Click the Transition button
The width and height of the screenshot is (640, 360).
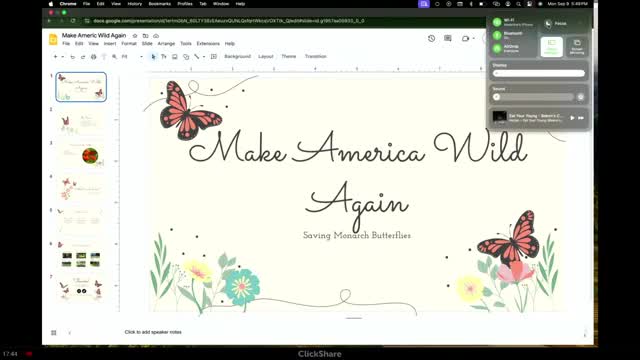tap(316, 56)
